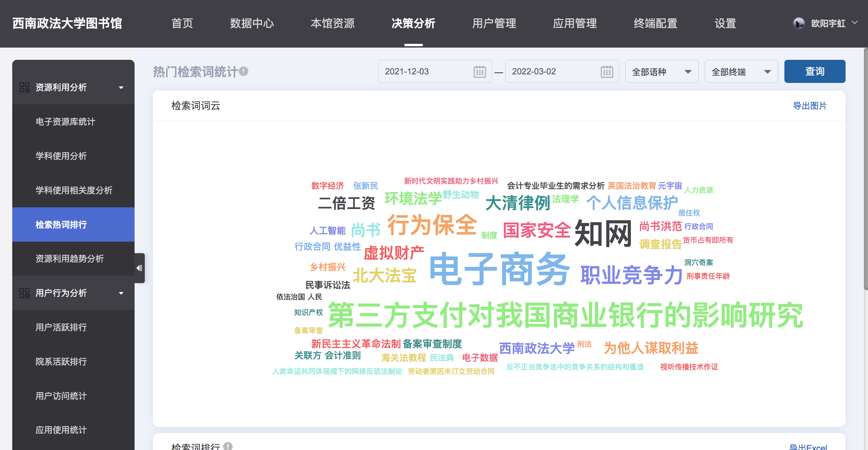This screenshot has height=450, width=868.
Task: Collapse the 用户行为分析 section arrow
Action: click(x=121, y=293)
